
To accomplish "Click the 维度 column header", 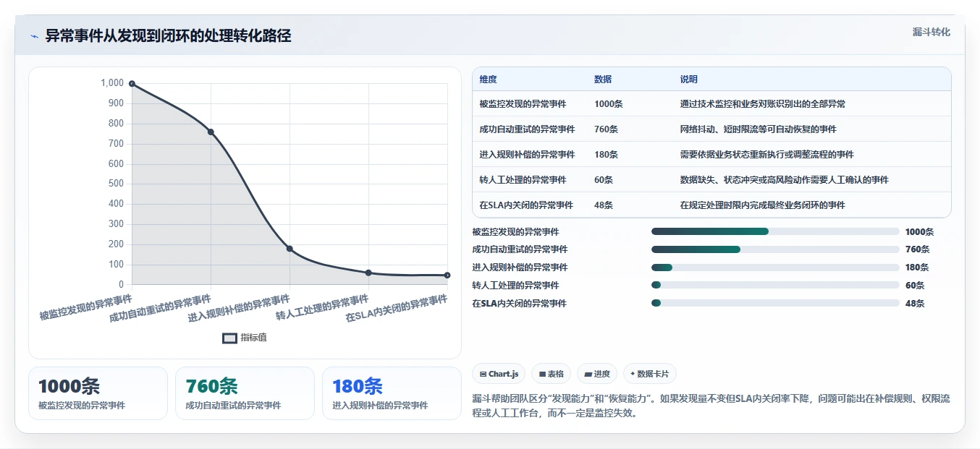I will [x=488, y=80].
